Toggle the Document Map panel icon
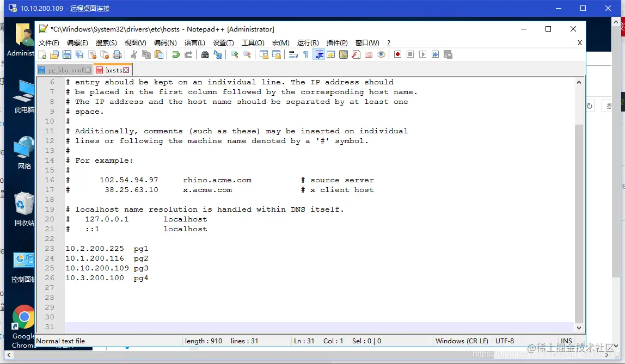 tap(344, 54)
